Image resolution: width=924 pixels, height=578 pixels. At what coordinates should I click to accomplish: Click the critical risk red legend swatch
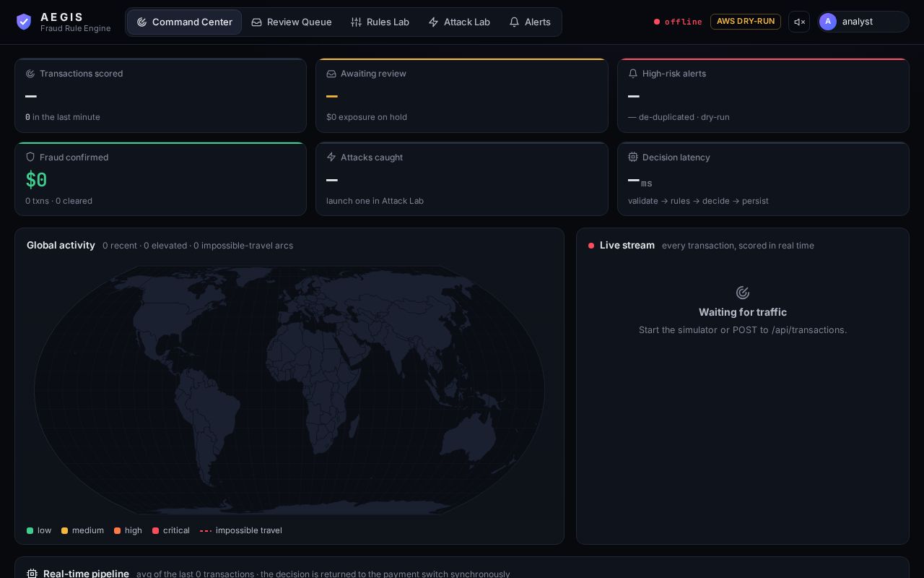[156, 530]
